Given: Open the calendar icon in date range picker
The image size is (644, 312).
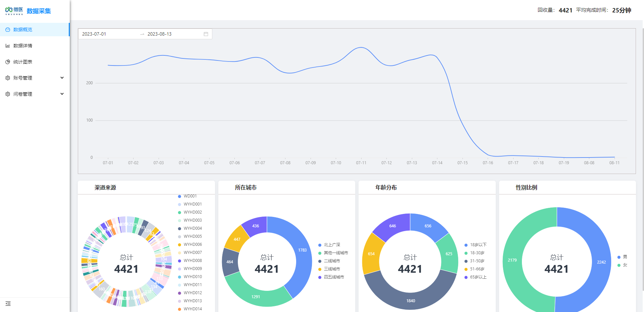Looking at the screenshot, I should [206, 34].
